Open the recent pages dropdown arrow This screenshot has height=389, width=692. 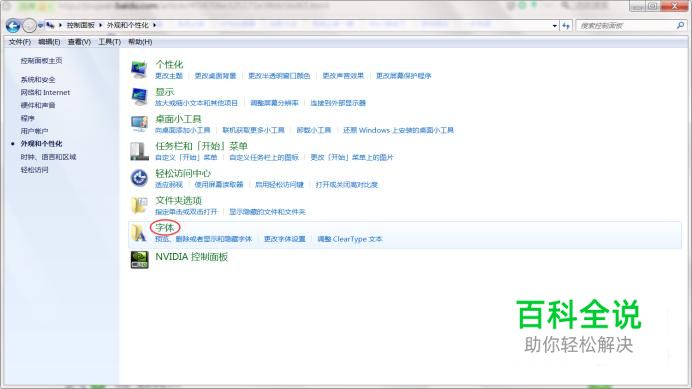(40, 26)
